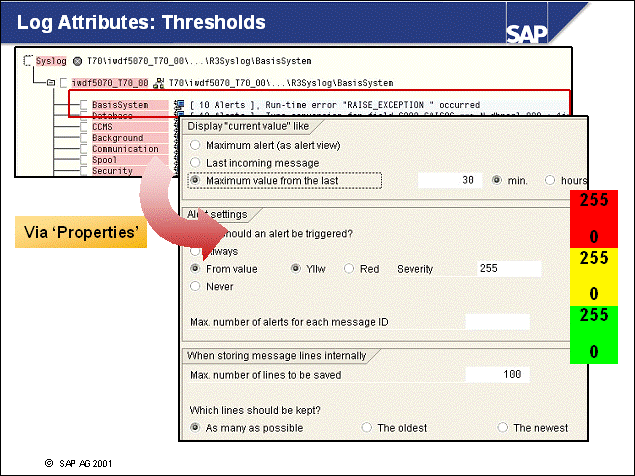Set time unit to hours
Screen dimensions: 635x476
(549, 180)
